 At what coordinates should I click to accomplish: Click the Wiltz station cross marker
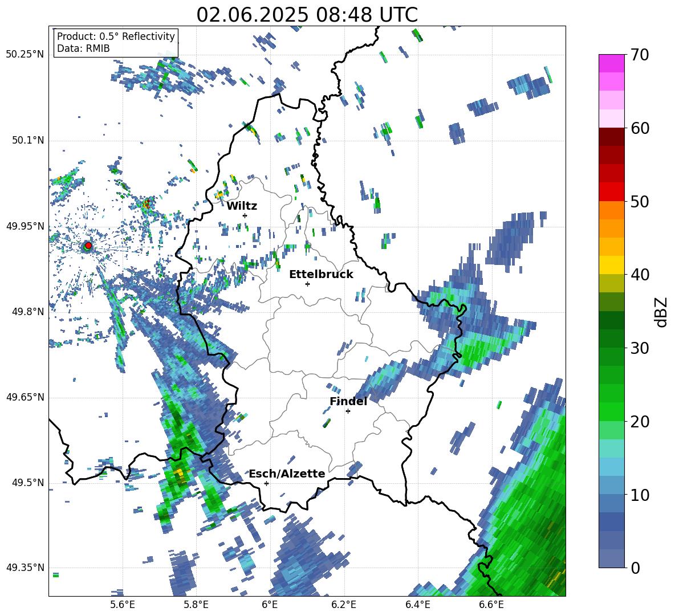click(x=245, y=215)
